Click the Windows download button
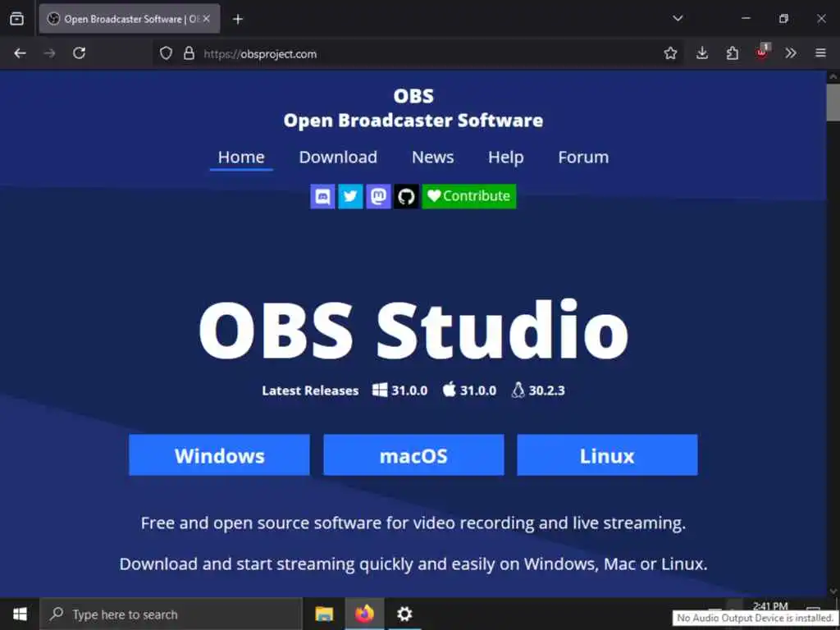Viewport: 840px width, 630px height. pyautogui.click(x=219, y=454)
